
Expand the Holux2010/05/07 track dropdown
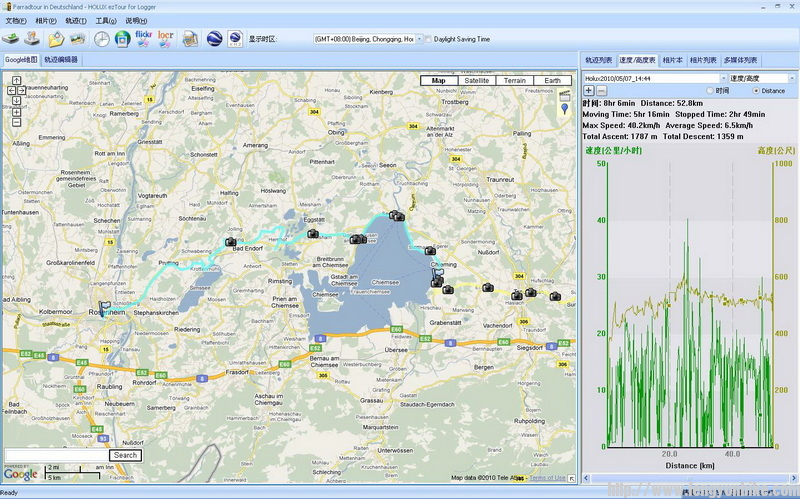point(722,77)
